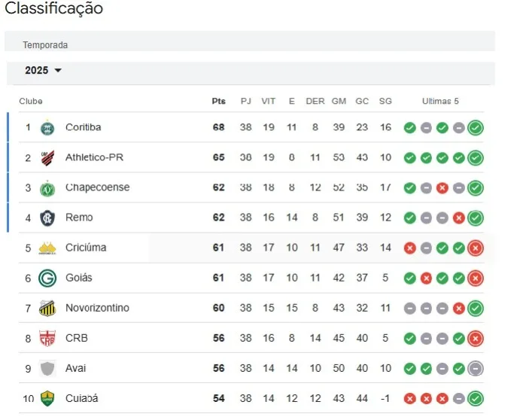Screen dimensions: 523x420
Task: Click Cuiabá's first red loss indicator
Action: 409,398
